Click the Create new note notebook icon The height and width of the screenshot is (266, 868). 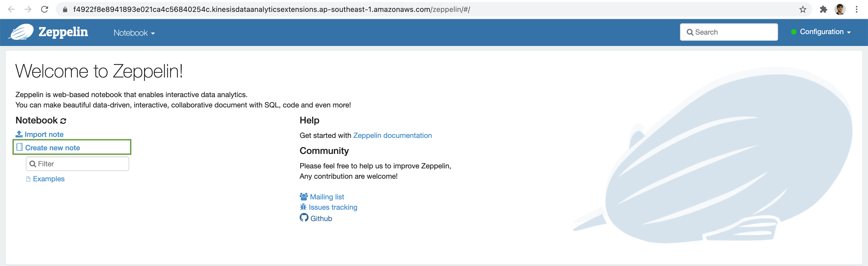tap(20, 147)
